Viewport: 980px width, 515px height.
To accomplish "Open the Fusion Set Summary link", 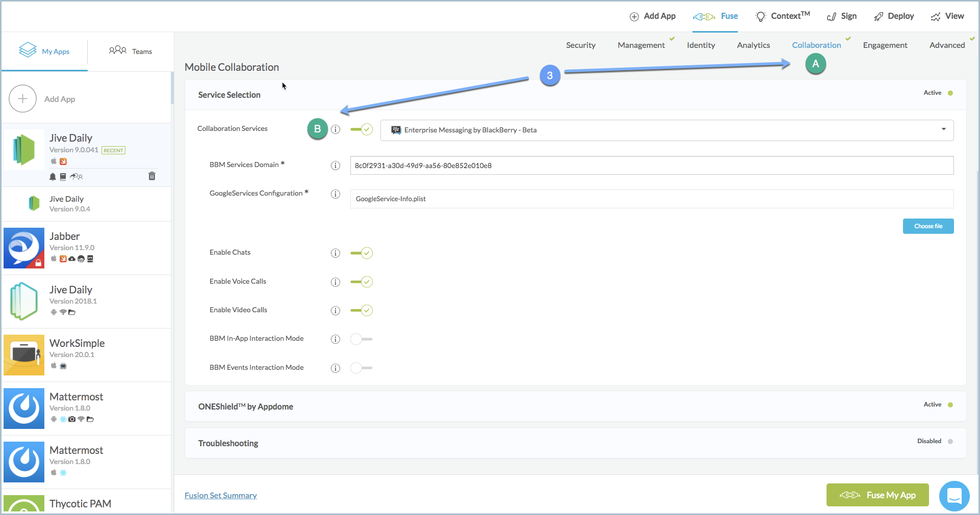I will pyautogui.click(x=221, y=496).
